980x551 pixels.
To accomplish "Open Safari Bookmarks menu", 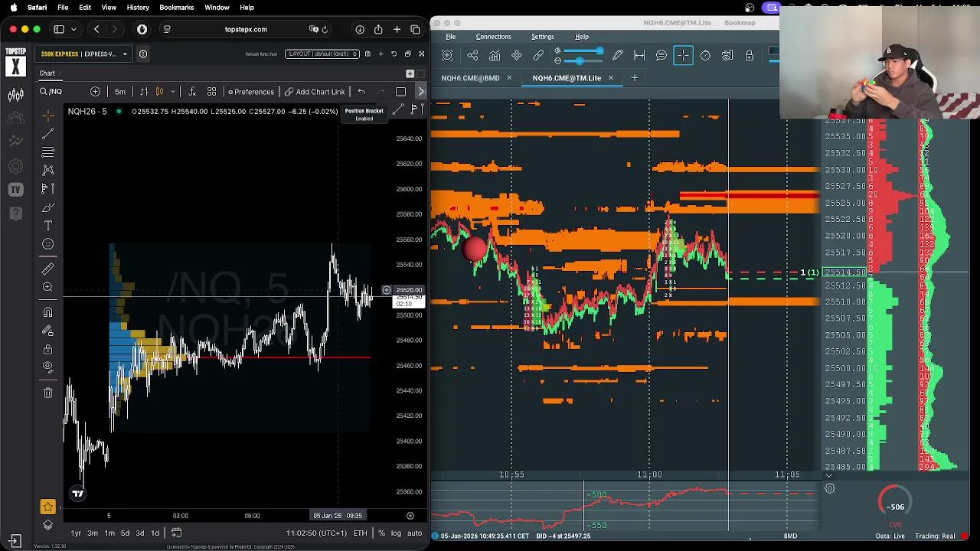I will pos(176,8).
